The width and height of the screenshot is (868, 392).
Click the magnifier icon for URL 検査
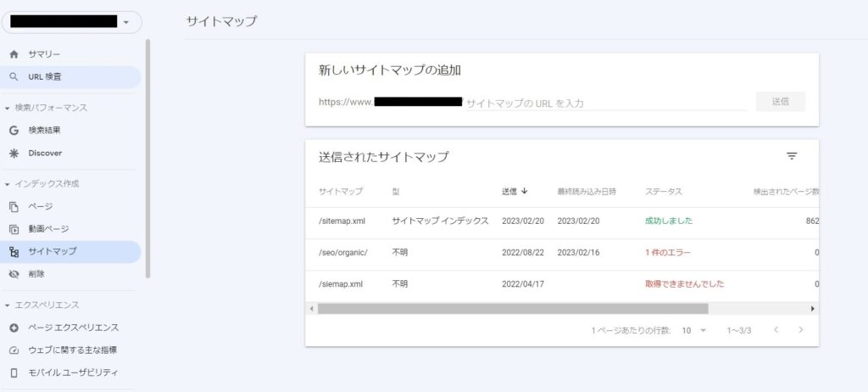(14, 77)
